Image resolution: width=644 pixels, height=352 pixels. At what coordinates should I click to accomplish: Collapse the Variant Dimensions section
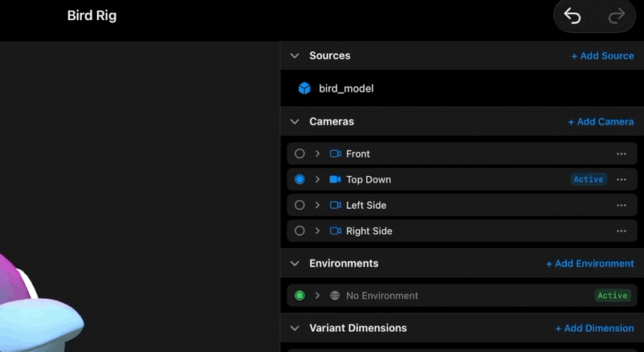[295, 328]
